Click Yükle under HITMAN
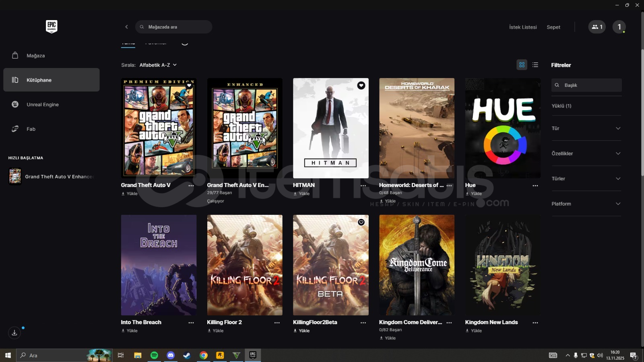644x362 pixels. click(301, 194)
